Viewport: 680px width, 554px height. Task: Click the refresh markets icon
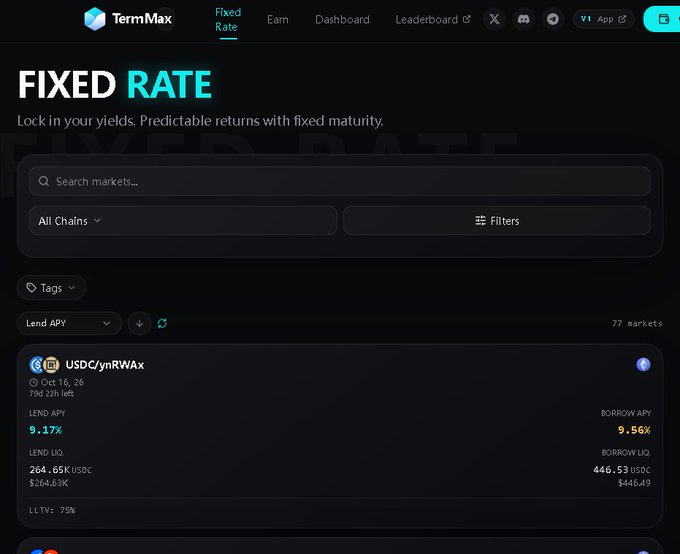click(x=162, y=323)
